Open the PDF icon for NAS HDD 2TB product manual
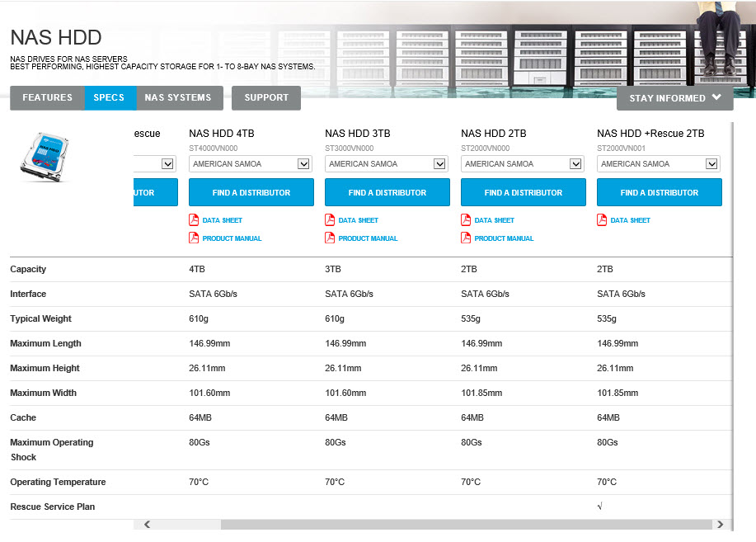This screenshot has height=542, width=756. pos(466,238)
